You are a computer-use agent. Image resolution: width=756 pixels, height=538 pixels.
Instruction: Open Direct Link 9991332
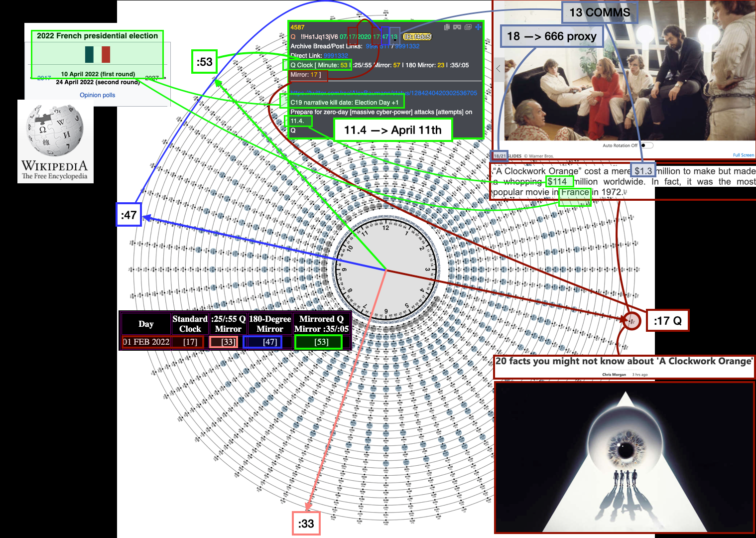(x=336, y=56)
